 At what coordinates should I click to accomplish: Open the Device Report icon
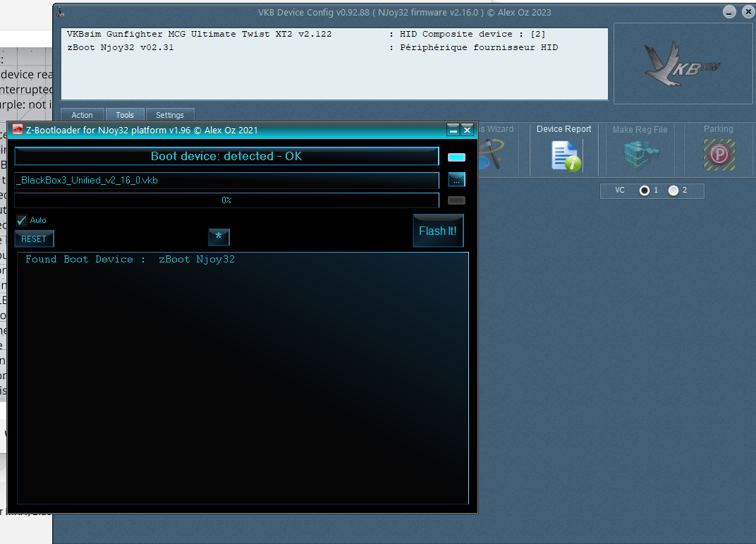566,156
